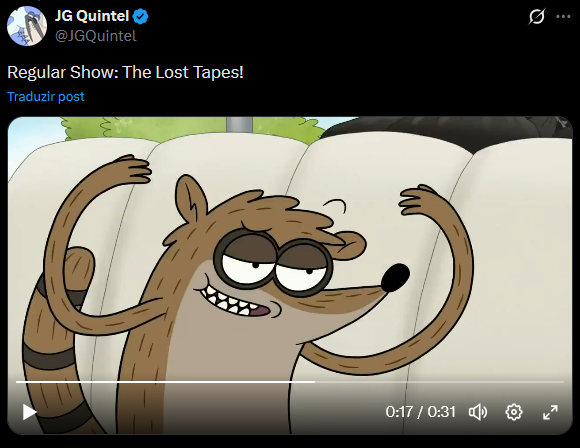
Task: Play the Regular Show video
Action: click(x=29, y=412)
